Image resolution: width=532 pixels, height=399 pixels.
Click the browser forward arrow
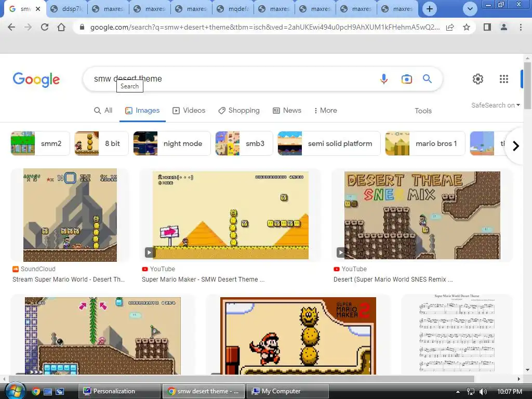click(28, 27)
